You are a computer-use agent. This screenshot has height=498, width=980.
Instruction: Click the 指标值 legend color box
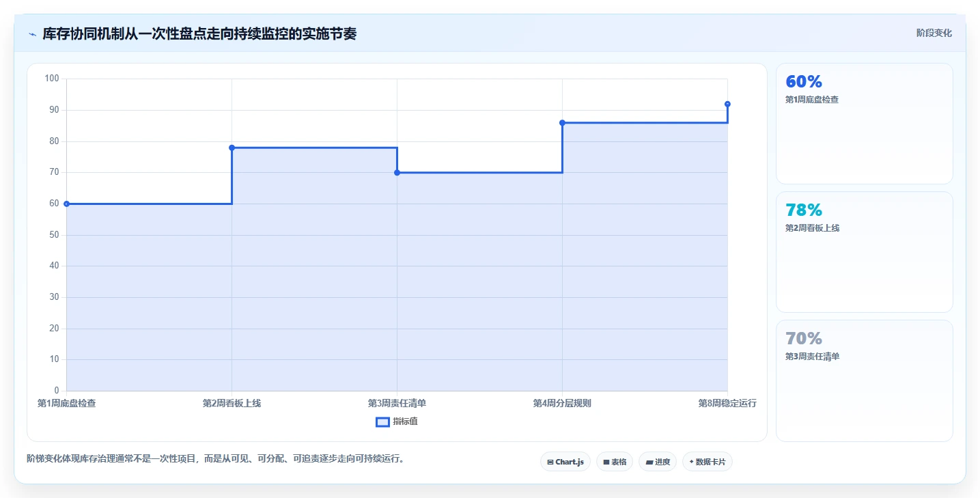click(x=382, y=421)
